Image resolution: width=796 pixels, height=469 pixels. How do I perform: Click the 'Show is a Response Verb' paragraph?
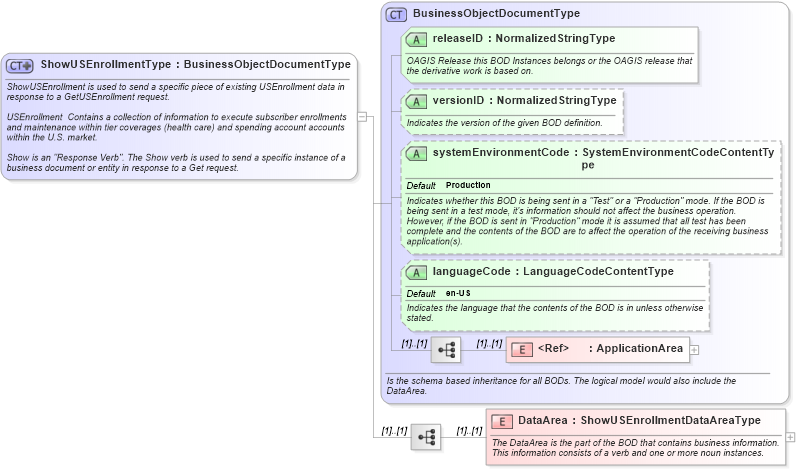tap(176, 163)
